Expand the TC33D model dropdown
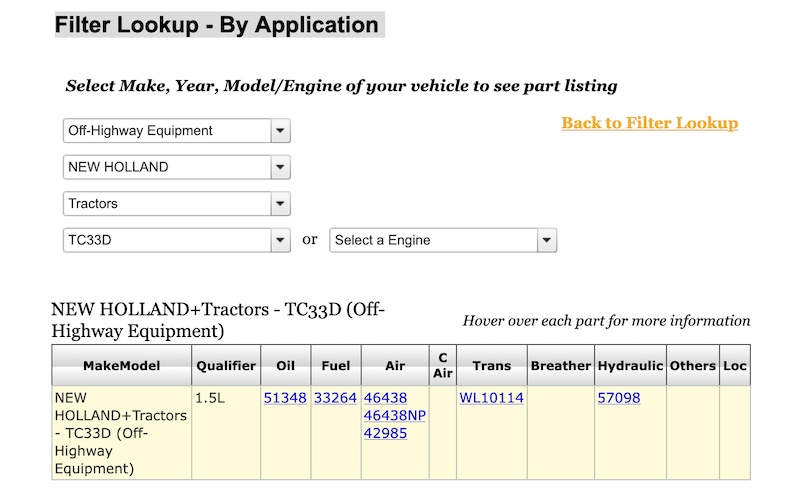Viewport: 800px width, 494px height. [x=176, y=240]
